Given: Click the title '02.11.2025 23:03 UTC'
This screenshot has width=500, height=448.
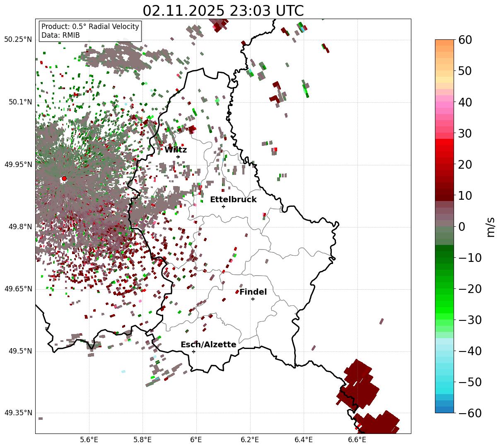Looking at the screenshot, I should [x=223, y=11].
